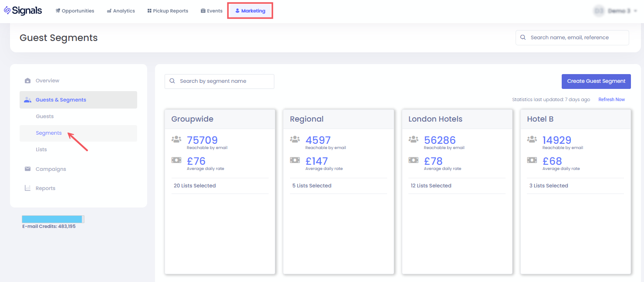Select Lists in the sidebar
644x282 pixels.
point(41,149)
